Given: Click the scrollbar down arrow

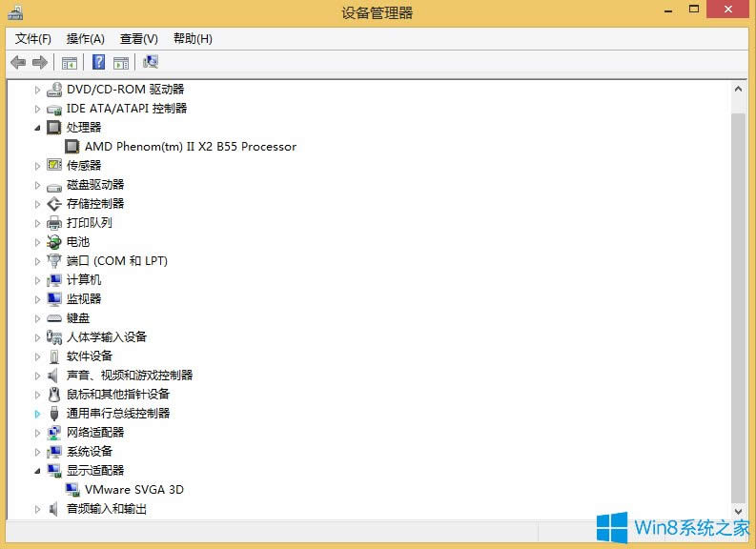Looking at the screenshot, I should 738,511.
